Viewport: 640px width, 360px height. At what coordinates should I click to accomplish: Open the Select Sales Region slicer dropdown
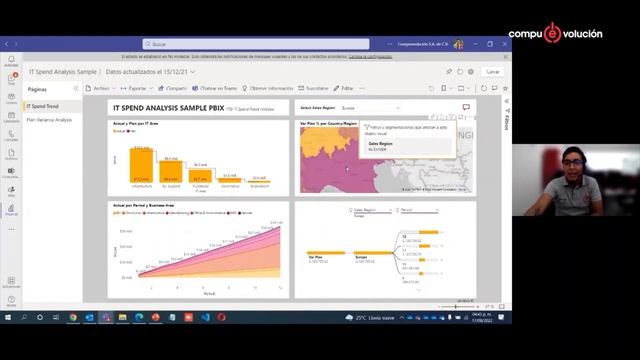pos(371,108)
